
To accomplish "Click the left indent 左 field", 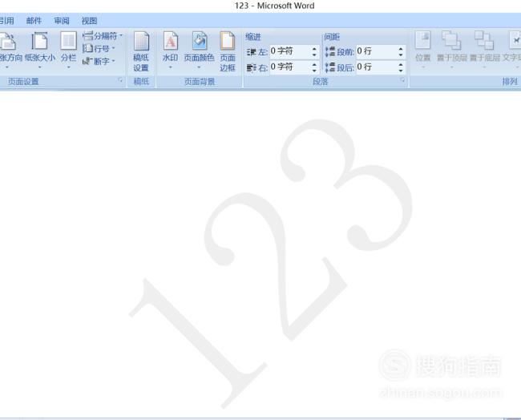I will click(x=289, y=51).
